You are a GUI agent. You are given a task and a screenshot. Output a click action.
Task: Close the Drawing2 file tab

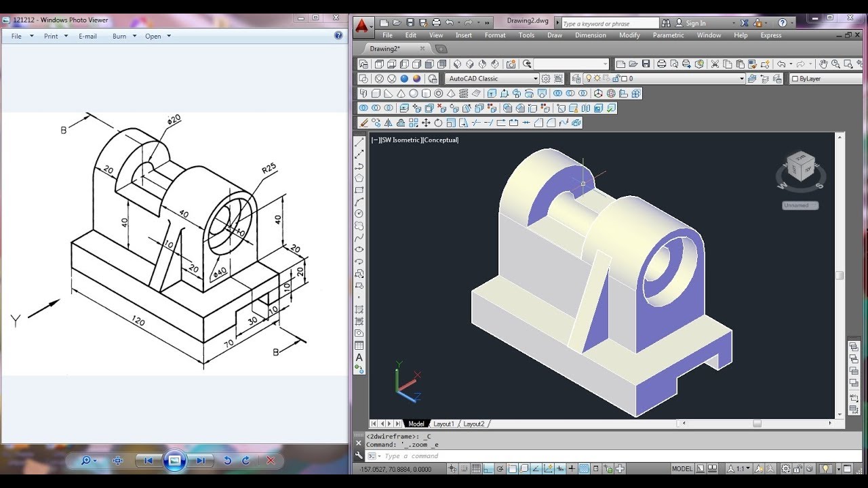[422, 49]
